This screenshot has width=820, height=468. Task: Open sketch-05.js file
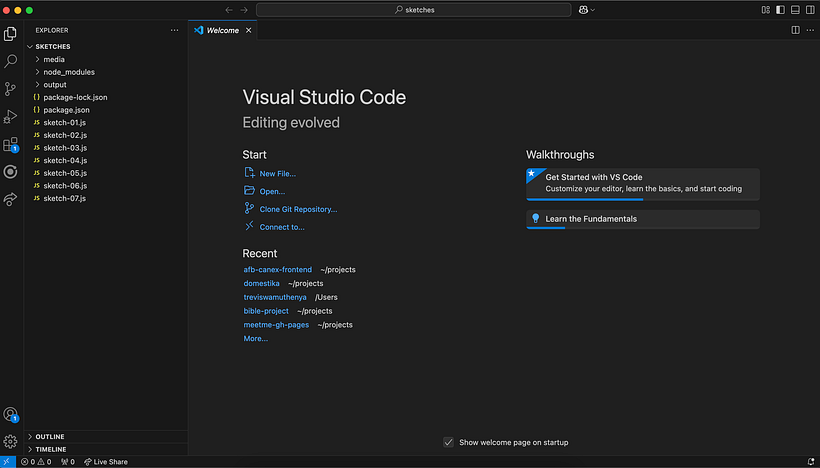pos(107,173)
